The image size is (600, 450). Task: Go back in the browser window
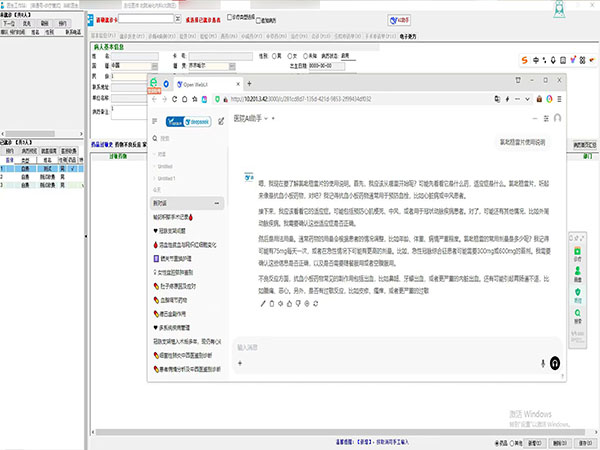click(154, 99)
